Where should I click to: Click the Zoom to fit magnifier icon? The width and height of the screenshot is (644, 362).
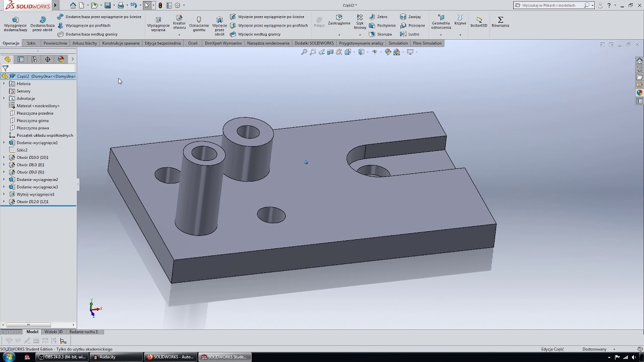point(304,52)
